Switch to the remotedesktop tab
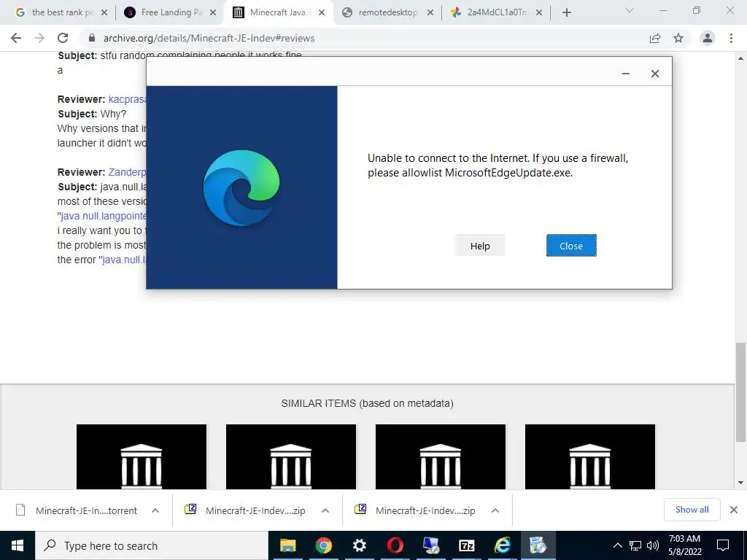 point(388,12)
